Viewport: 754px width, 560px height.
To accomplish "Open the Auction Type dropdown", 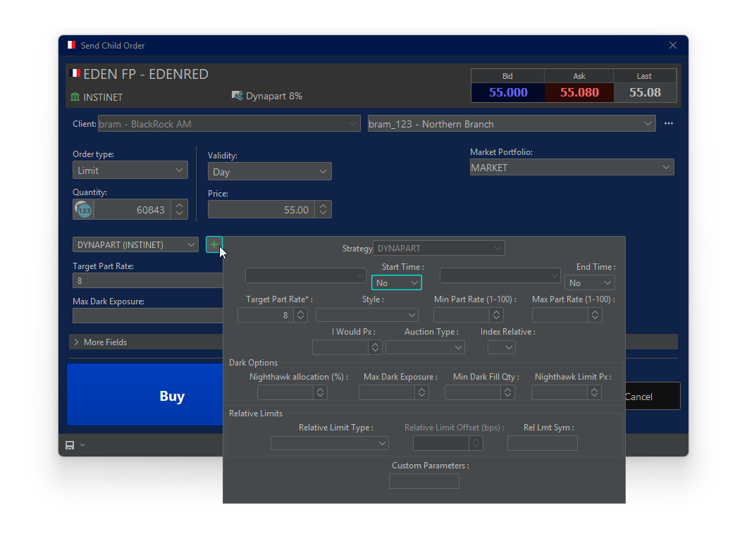I will pos(425,347).
